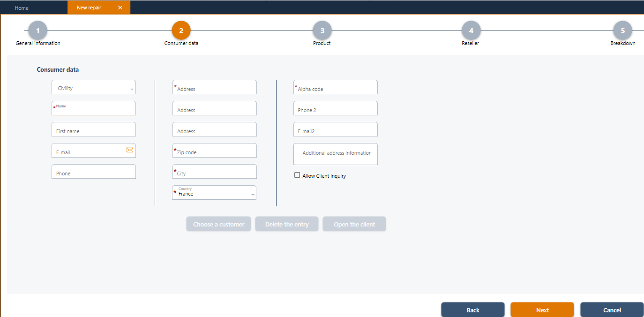This screenshot has width=644, height=317.
Task: Click the Breakdown step label
Action: 623,43
